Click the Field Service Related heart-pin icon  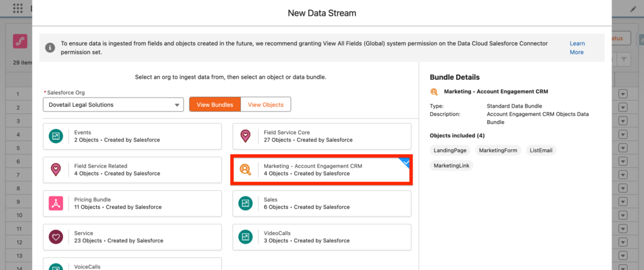click(x=57, y=169)
